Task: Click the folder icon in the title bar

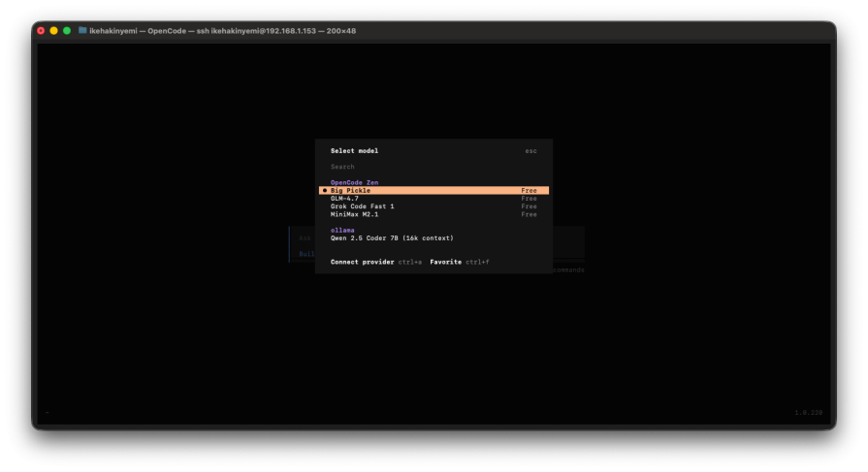Action: tap(82, 30)
